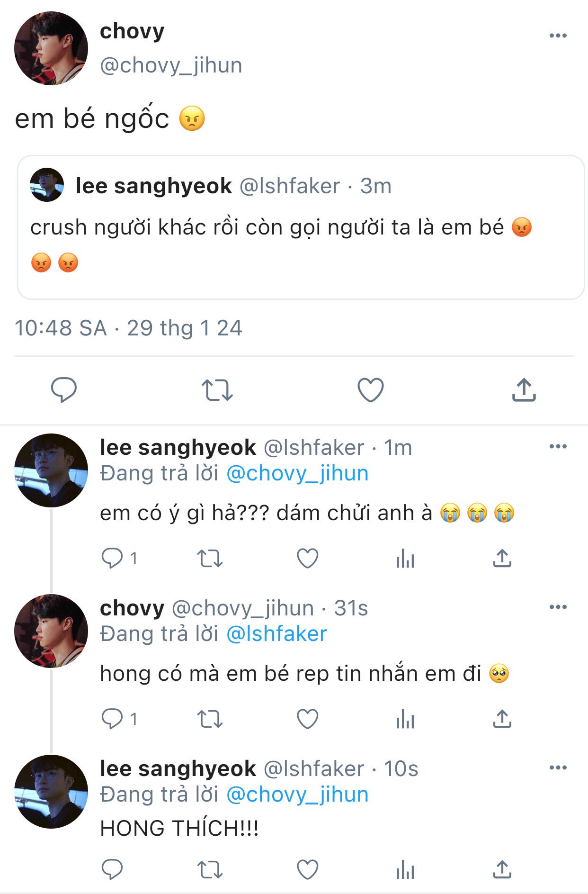View analytics of the "em có ý gì hả" reply

[x=405, y=558]
